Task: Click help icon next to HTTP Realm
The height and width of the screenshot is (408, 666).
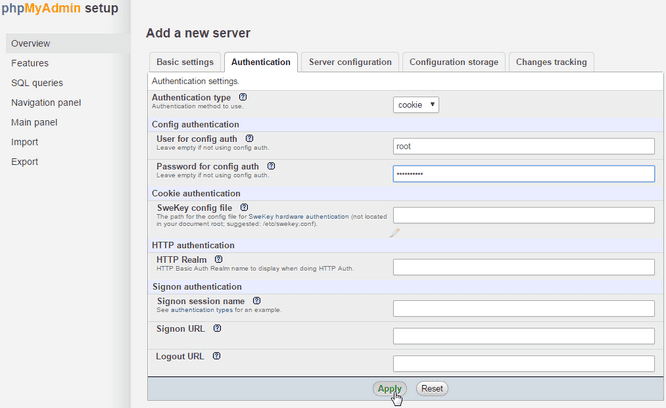Action: (218, 259)
